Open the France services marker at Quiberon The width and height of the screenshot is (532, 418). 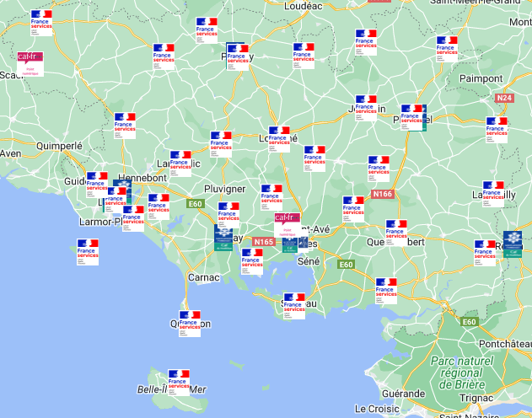click(x=190, y=324)
